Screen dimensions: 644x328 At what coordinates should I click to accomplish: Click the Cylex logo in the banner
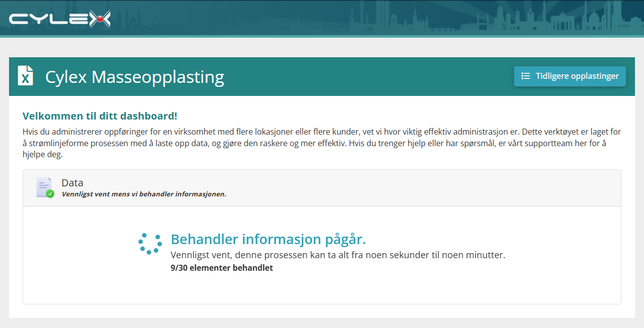tap(60, 19)
